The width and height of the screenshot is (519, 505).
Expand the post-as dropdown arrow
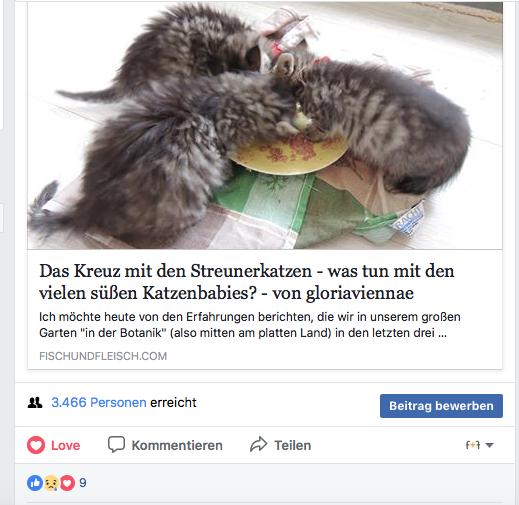point(489,445)
